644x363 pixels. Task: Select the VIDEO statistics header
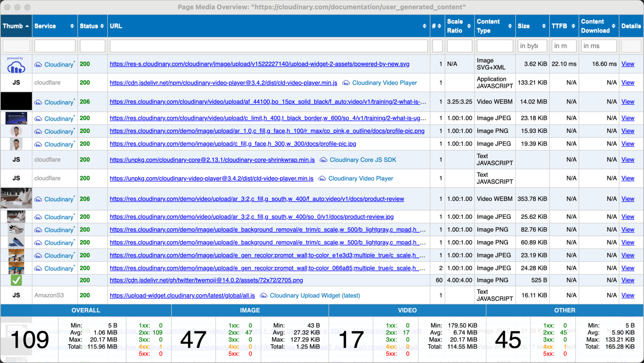pyautogui.click(x=407, y=310)
